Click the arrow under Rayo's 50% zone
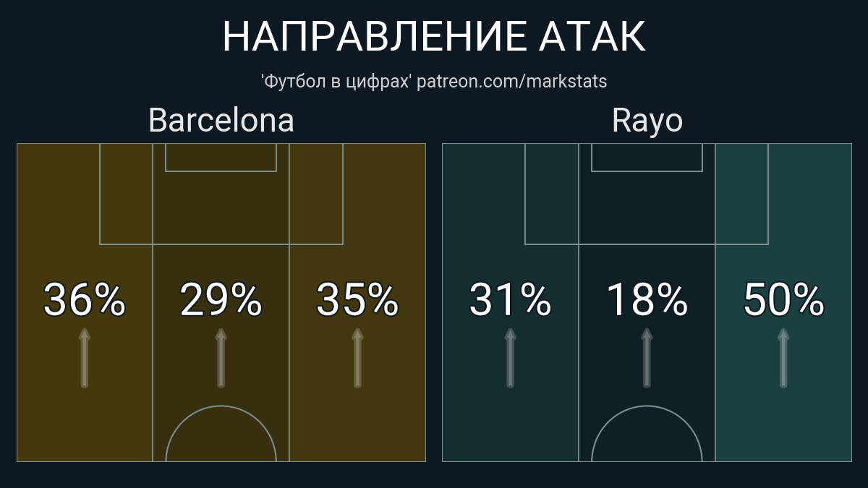Screen dimensions: 868x488 point(783,359)
